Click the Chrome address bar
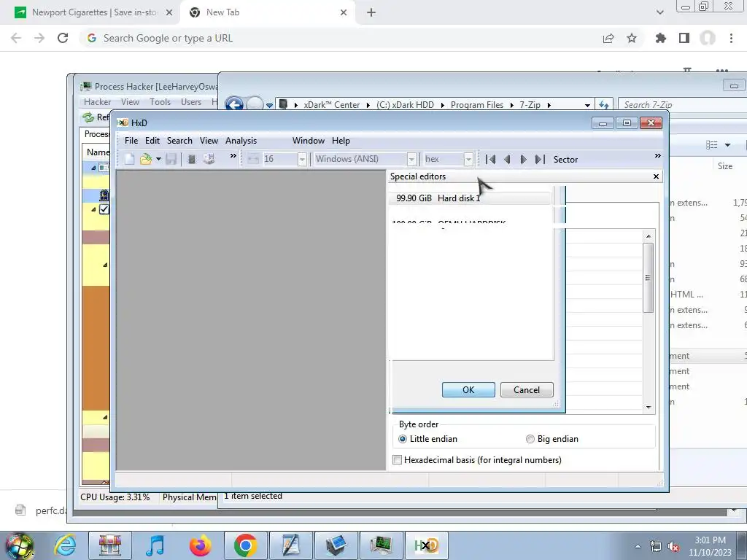Image resolution: width=747 pixels, height=560 pixels. coord(338,38)
